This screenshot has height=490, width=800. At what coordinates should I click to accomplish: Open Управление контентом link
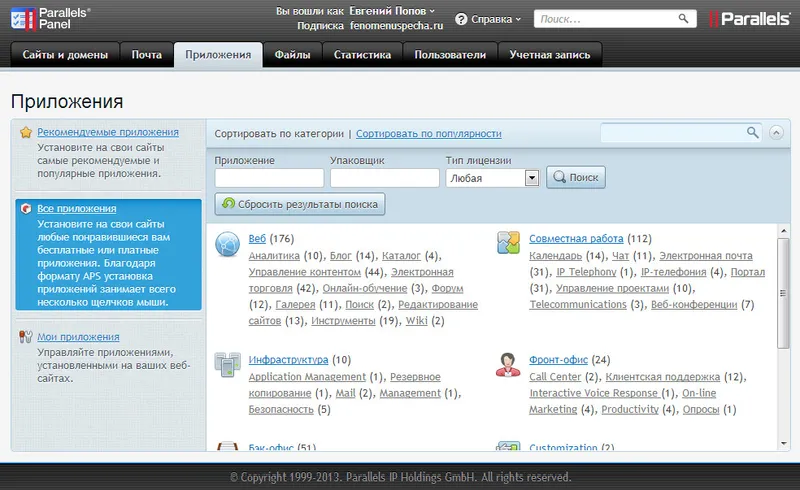pos(305,272)
